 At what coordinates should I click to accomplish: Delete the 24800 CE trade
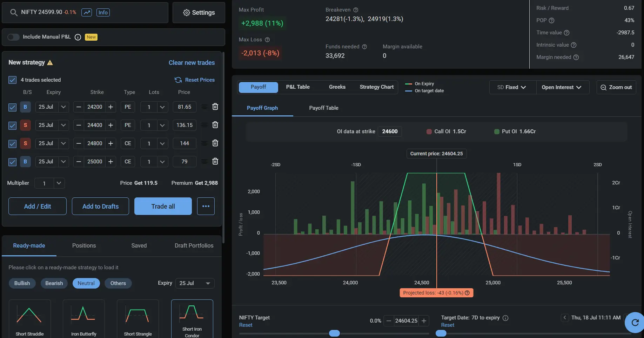(215, 143)
